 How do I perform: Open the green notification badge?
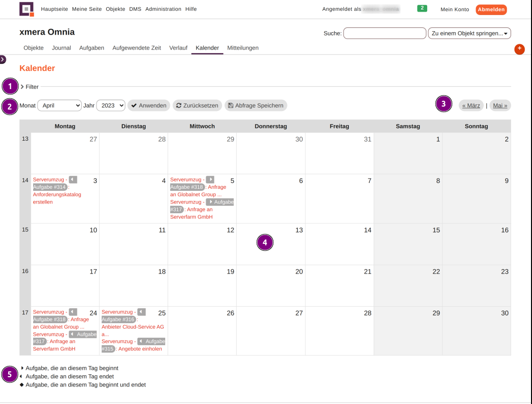(x=422, y=8)
